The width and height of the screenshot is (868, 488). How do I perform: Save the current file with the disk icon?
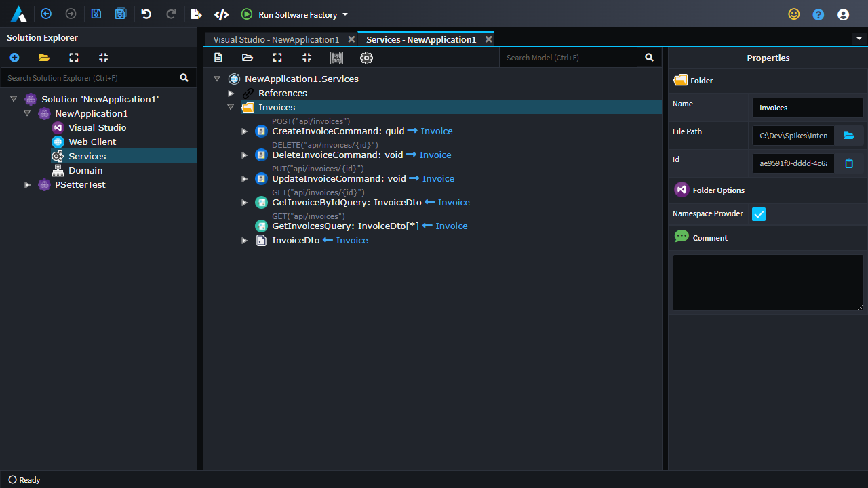[x=96, y=14]
